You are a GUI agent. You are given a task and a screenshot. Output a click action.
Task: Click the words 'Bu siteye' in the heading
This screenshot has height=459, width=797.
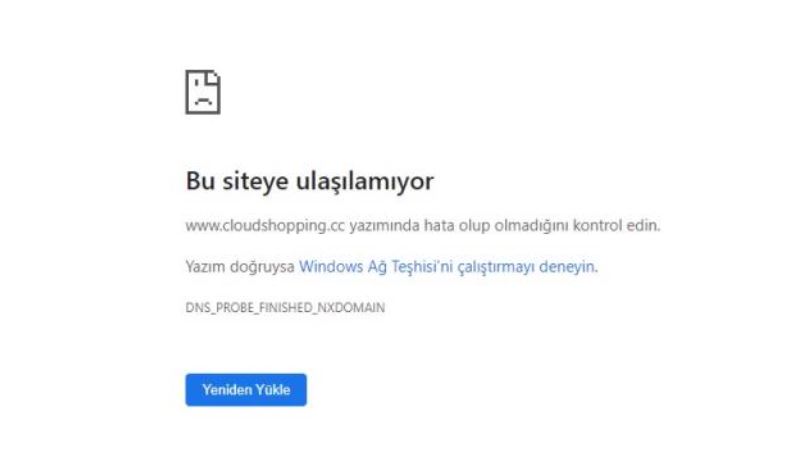237,181
